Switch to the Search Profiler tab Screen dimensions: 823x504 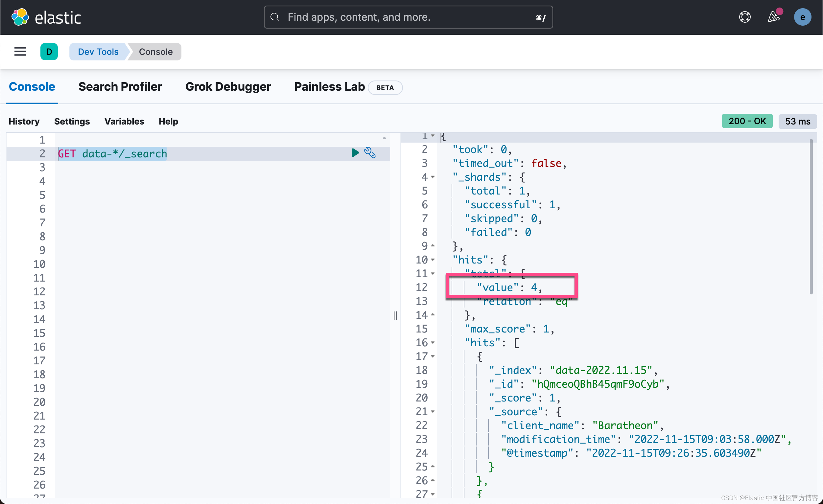[x=120, y=87]
